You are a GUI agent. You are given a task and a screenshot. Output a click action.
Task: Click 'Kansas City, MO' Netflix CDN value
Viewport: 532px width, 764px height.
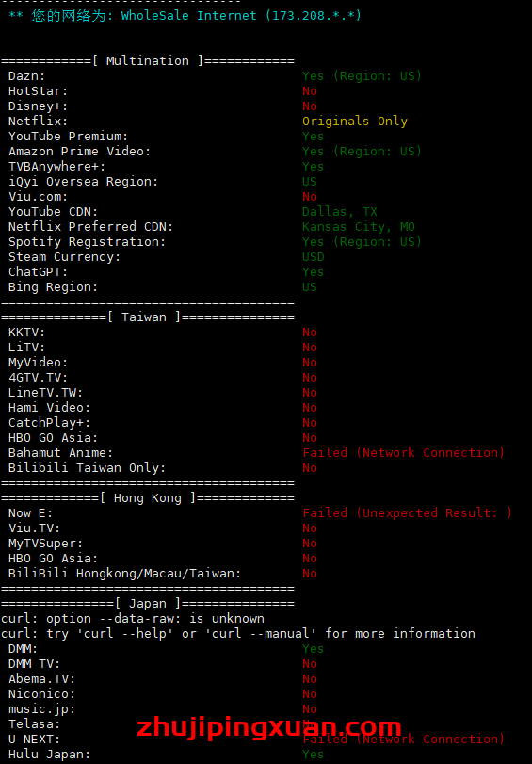pos(358,227)
